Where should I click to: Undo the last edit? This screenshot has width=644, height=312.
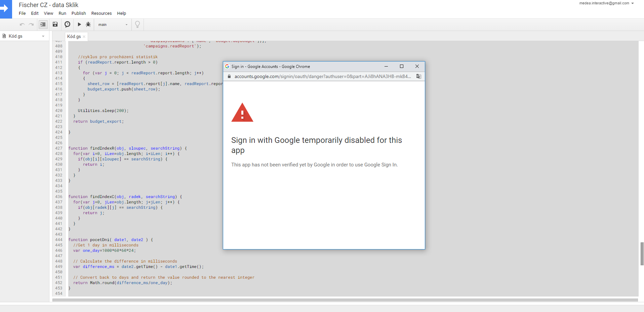pyautogui.click(x=22, y=25)
